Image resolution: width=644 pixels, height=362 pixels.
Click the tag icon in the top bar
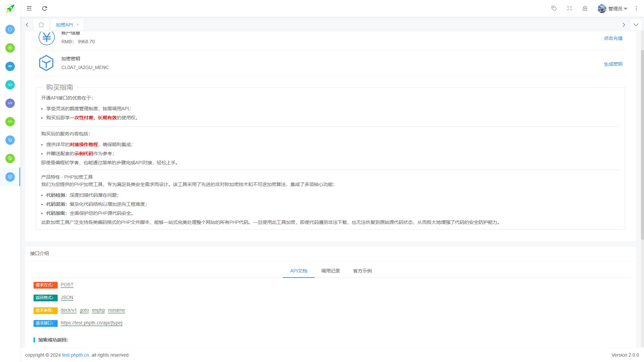point(554,8)
